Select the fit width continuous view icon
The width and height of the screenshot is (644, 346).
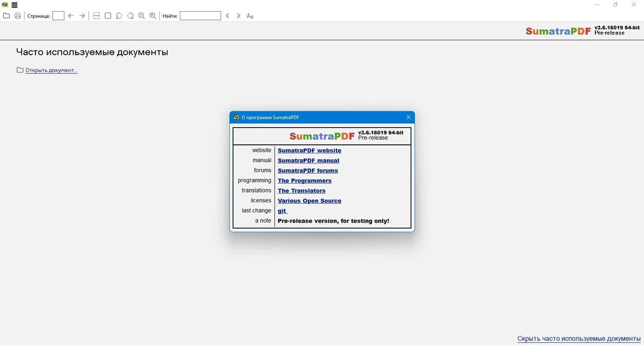point(97,16)
